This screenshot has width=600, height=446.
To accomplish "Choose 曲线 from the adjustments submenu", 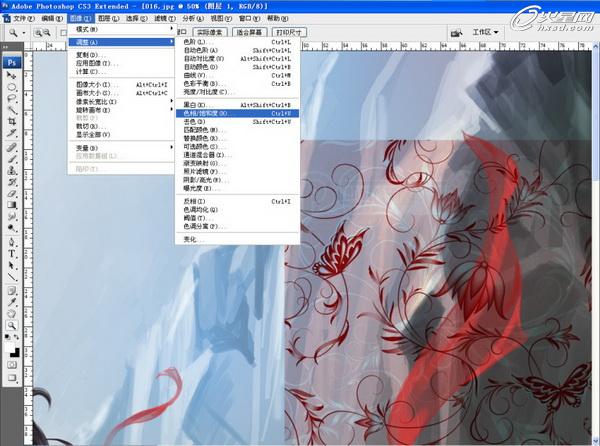I will tap(237, 75).
